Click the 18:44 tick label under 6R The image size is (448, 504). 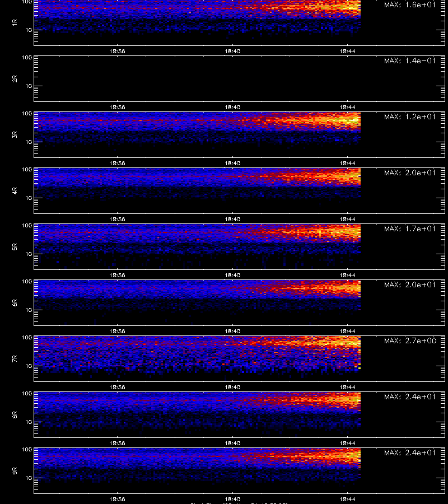pos(347,331)
